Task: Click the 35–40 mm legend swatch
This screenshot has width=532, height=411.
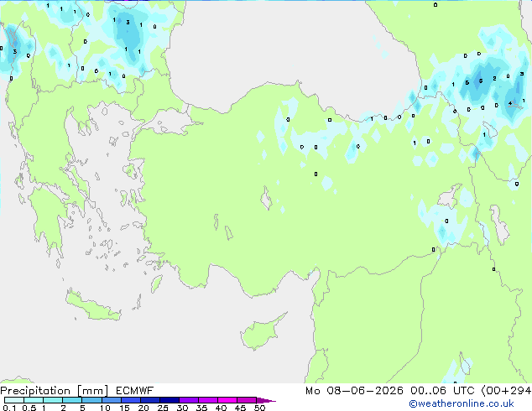Action: click(x=207, y=400)
